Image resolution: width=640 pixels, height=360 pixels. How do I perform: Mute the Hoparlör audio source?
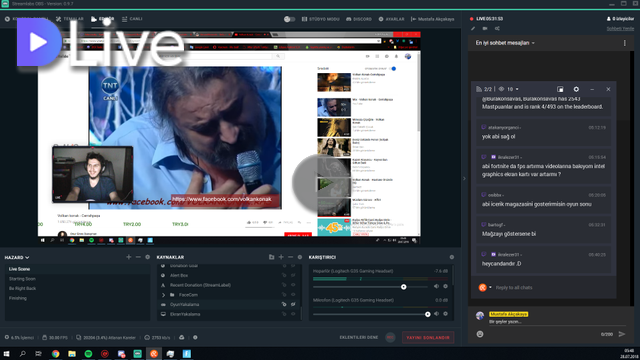pos(436,287)
